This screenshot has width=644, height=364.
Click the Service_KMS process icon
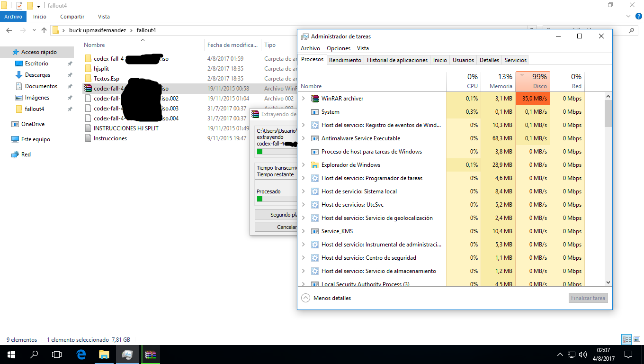[x=315, y=231]
